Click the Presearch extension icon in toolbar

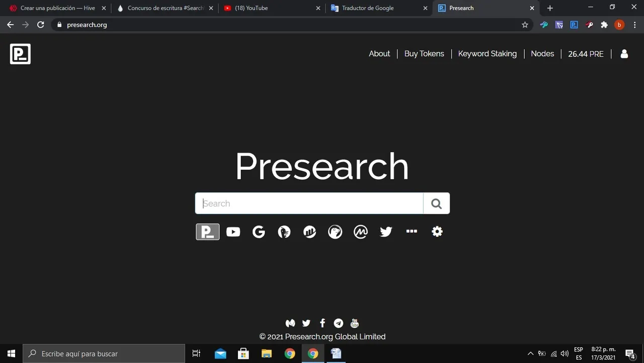point(574,25)
